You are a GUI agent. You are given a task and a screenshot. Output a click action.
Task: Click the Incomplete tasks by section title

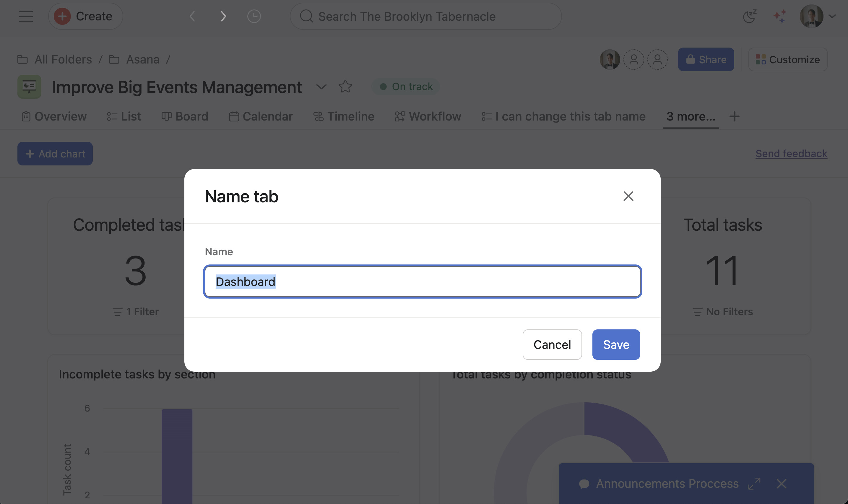pos(137,374)
